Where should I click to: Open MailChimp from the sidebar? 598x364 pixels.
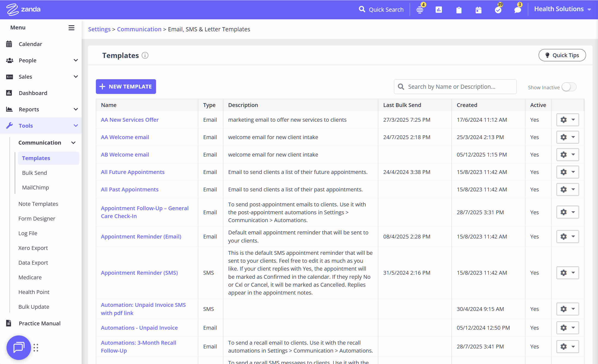pyautogui.click(x=35, y=187)
